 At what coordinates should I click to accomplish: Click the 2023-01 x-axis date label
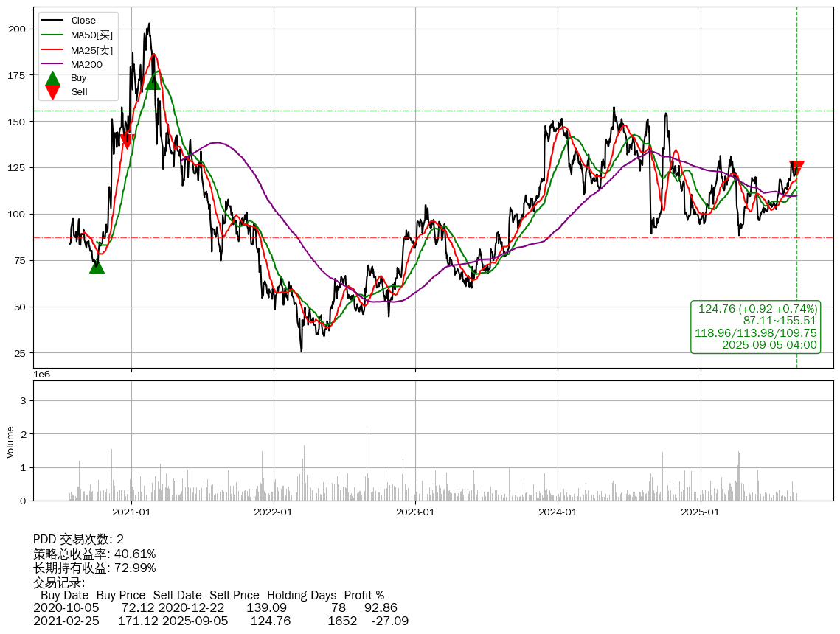(416, 512)
